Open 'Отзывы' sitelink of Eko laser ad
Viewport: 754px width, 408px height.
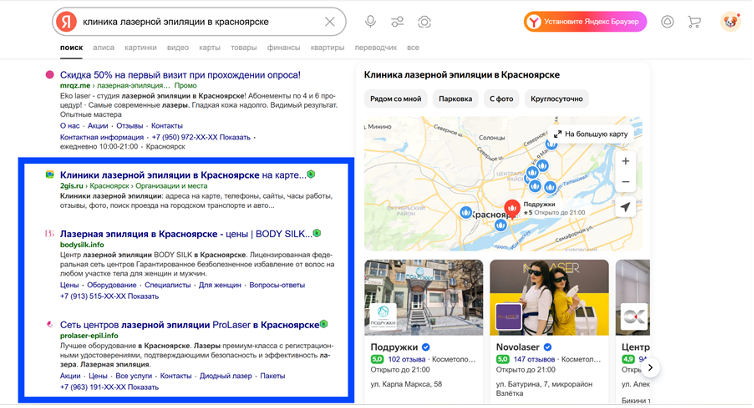click(x=130, y=126)
